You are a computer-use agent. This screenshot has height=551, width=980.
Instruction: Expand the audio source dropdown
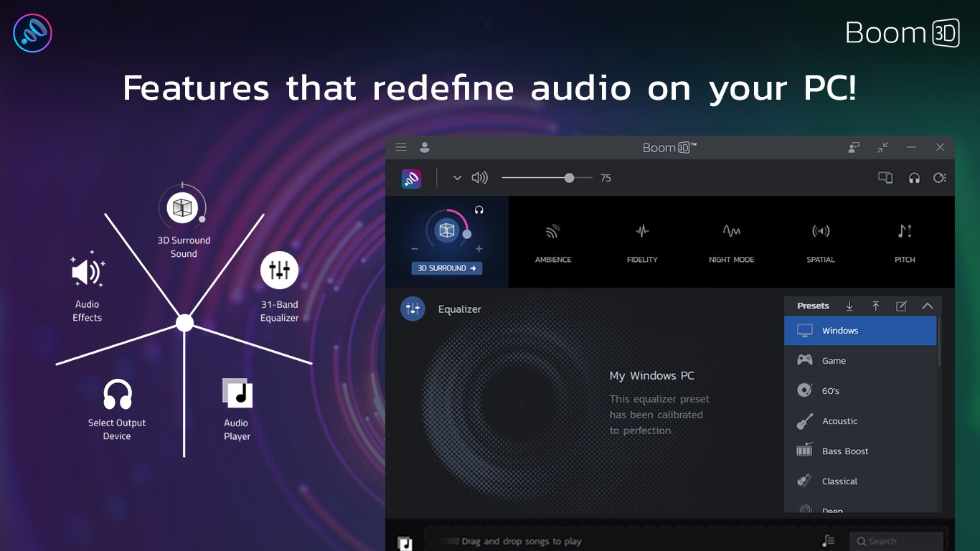(x=457, y=177)
